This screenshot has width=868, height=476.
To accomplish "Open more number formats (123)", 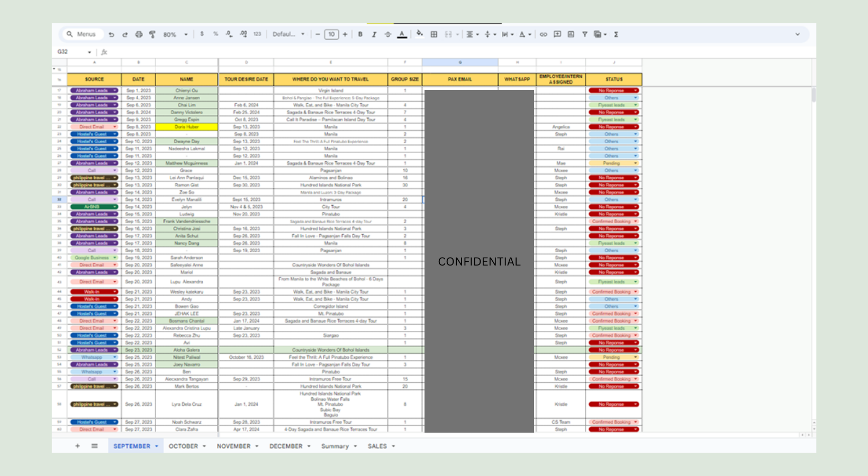I will (x=257, y=34).
